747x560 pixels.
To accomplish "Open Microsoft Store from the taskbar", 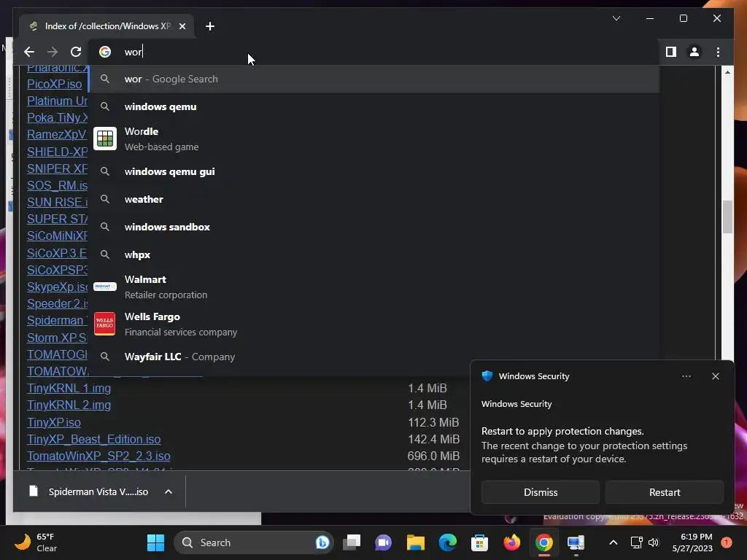I will tap(480, 542).
